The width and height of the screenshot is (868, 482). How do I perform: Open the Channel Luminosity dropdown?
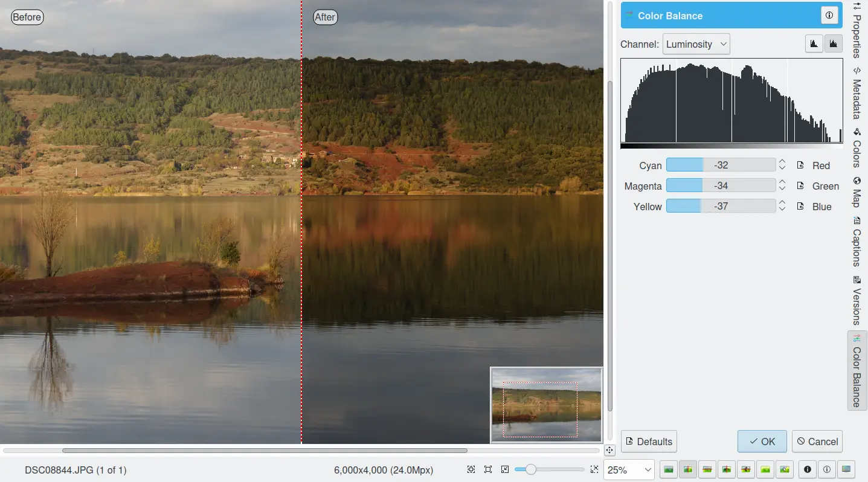[x=696, y=44]
